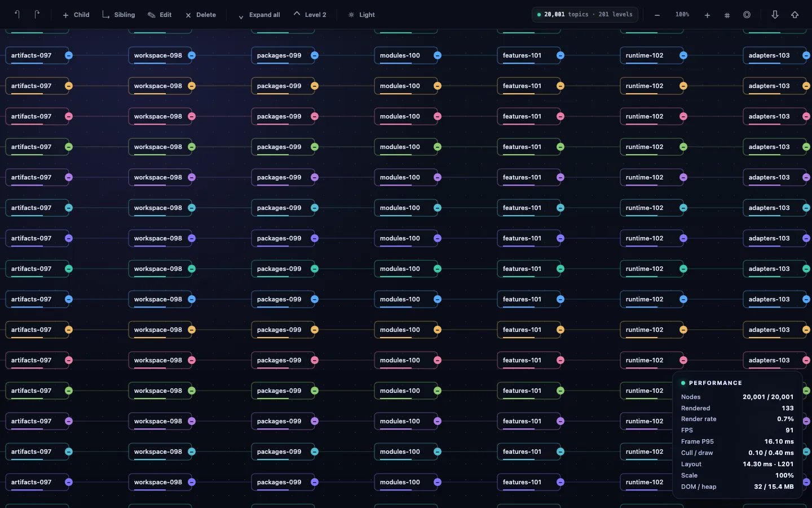Click the export up-arrow icon
The image size is (812, 508).
pyautogui.click(x=795, y=15)
